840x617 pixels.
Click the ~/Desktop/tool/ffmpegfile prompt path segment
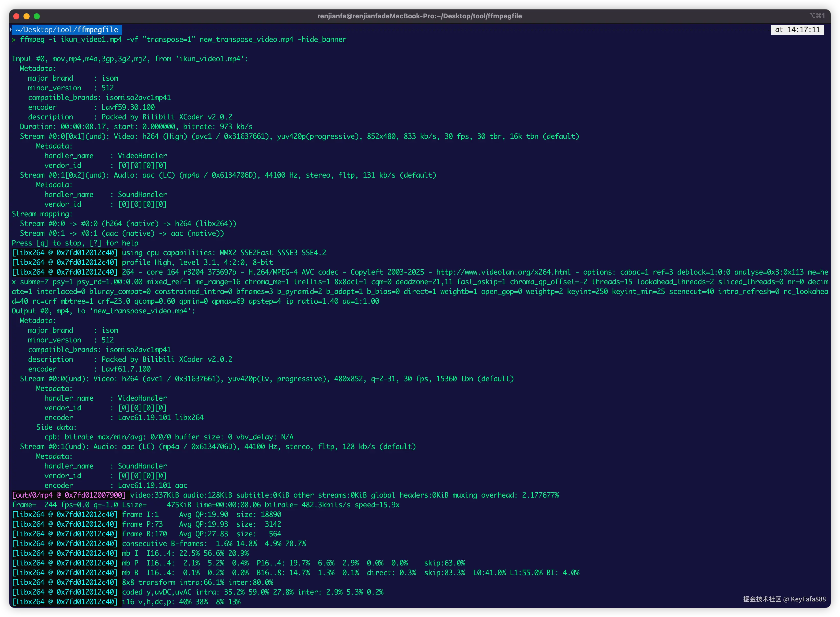click(67, 30)
